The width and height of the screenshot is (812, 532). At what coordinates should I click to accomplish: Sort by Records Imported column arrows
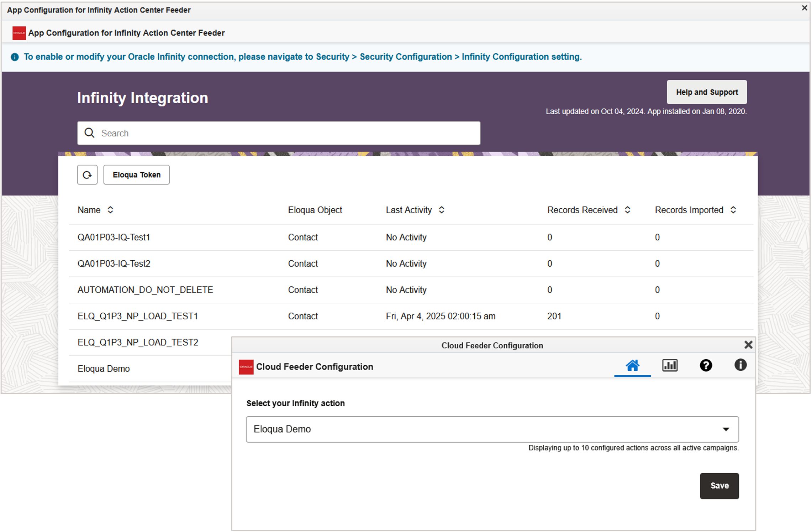click(x=733, y=210)
